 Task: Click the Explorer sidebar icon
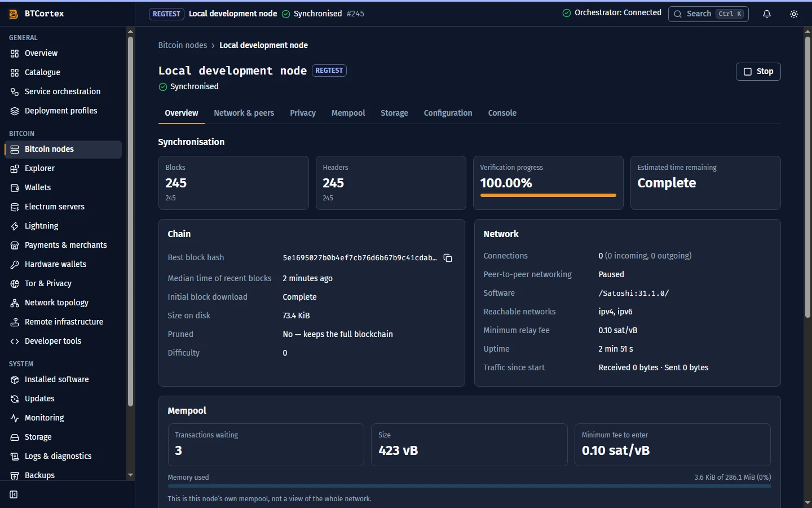[x=15, y=169]
